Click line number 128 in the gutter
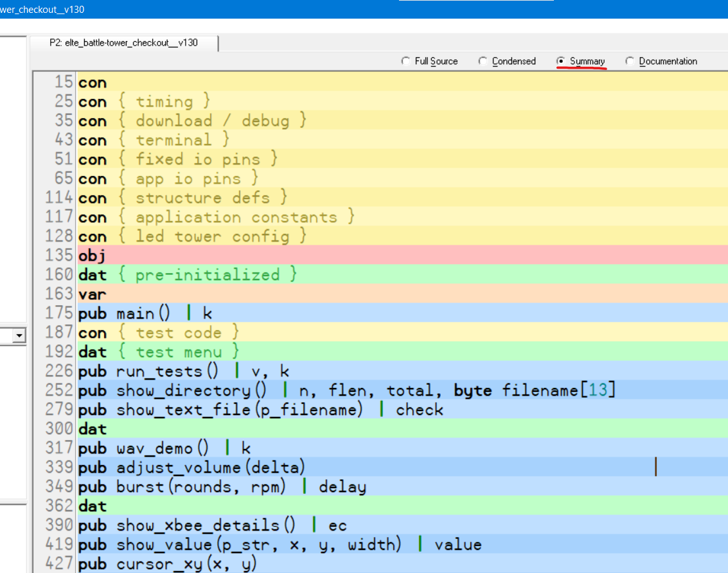728x573 pixels. pyautogui.click(x=59, y=236)
